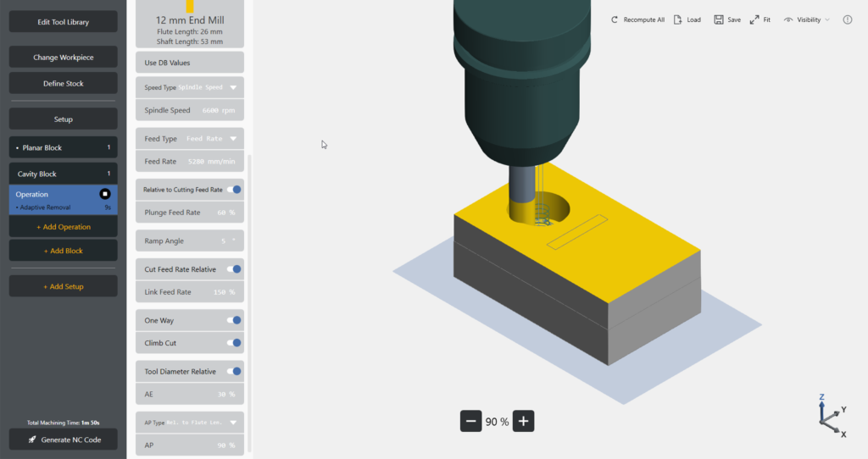
Task: Zoom in with the plus button
Action: (x=524, y=421)
